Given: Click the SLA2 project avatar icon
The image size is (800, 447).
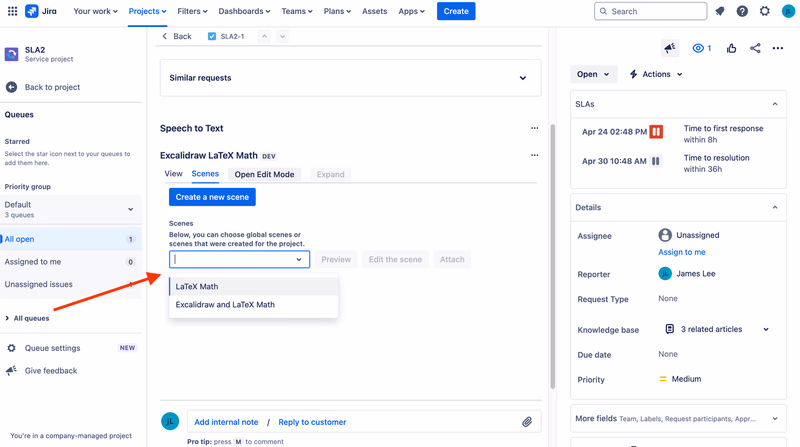Looking at the screenshot, I should [x=11, y=54].
